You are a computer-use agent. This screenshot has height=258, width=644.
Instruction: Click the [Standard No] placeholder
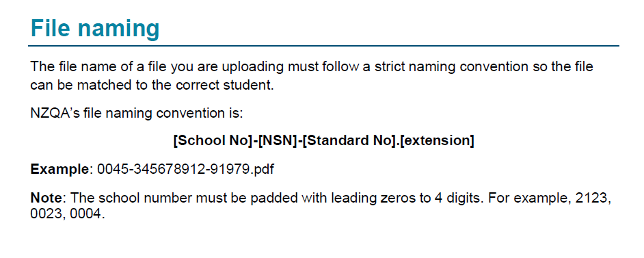point(350,141)
